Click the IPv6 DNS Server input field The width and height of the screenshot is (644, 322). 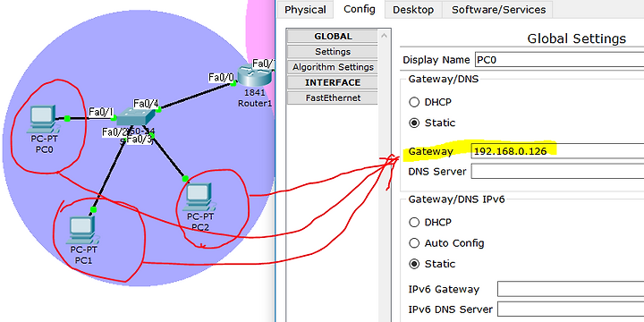(x=571, y=309)
